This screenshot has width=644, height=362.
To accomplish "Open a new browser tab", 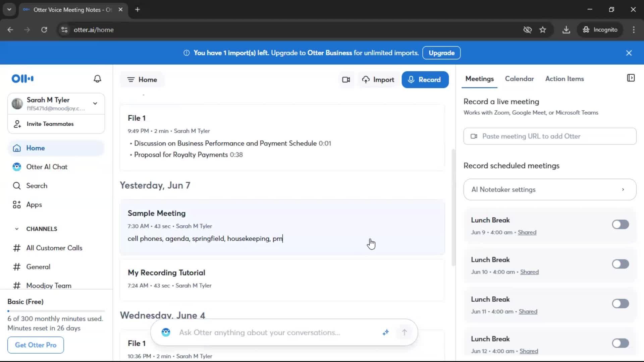I will [137, 10].
